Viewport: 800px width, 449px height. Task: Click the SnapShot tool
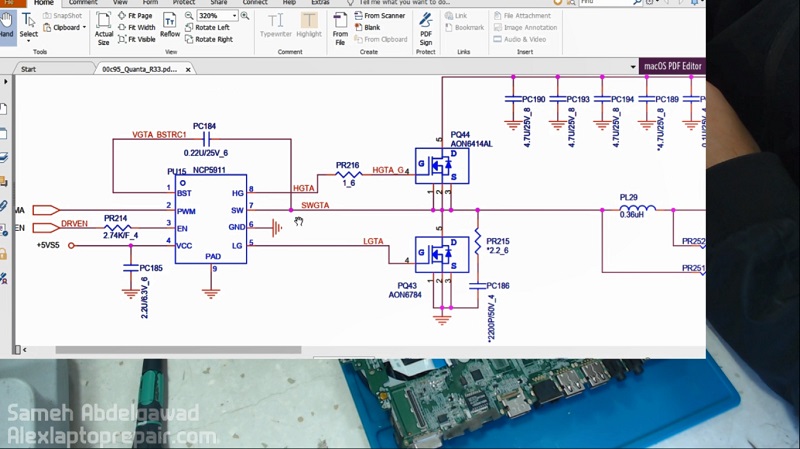pos(62,16)
